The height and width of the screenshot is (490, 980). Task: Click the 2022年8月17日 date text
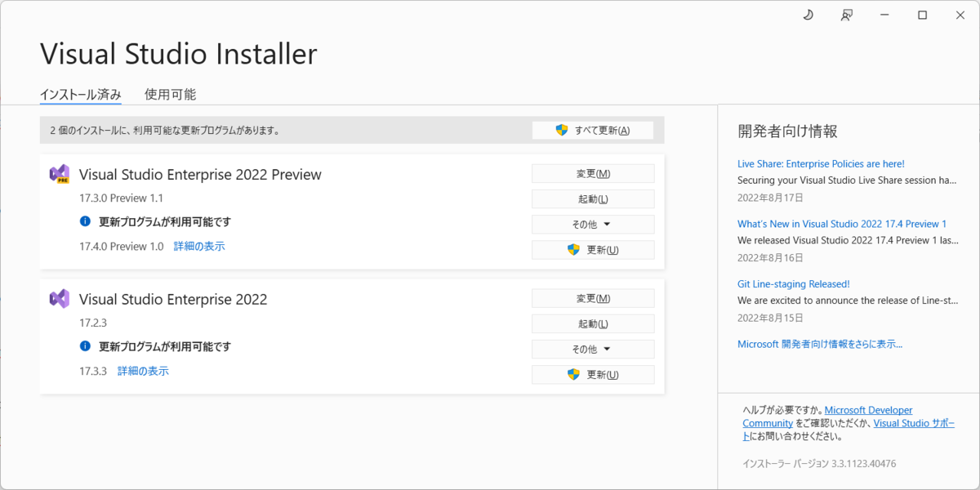pos(770,197)
